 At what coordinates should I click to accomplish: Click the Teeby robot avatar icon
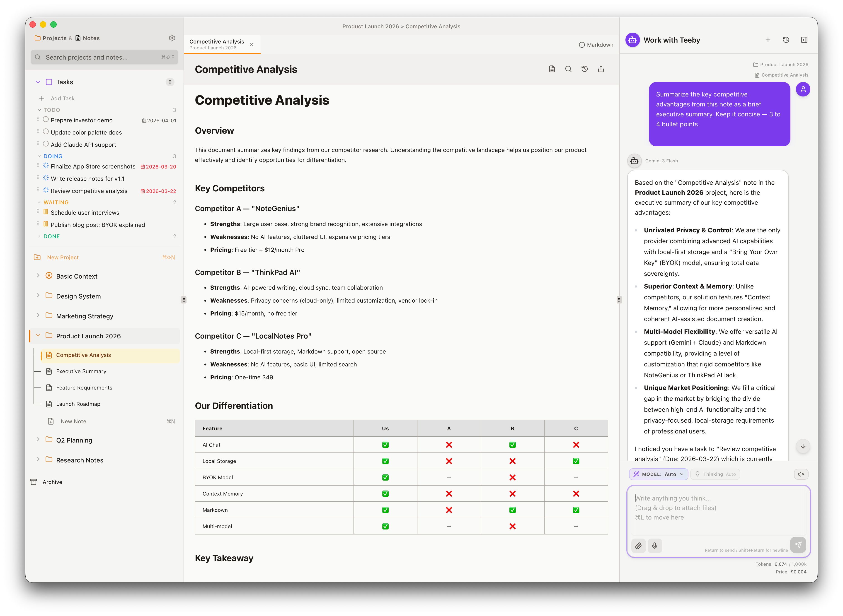[633, 40]
